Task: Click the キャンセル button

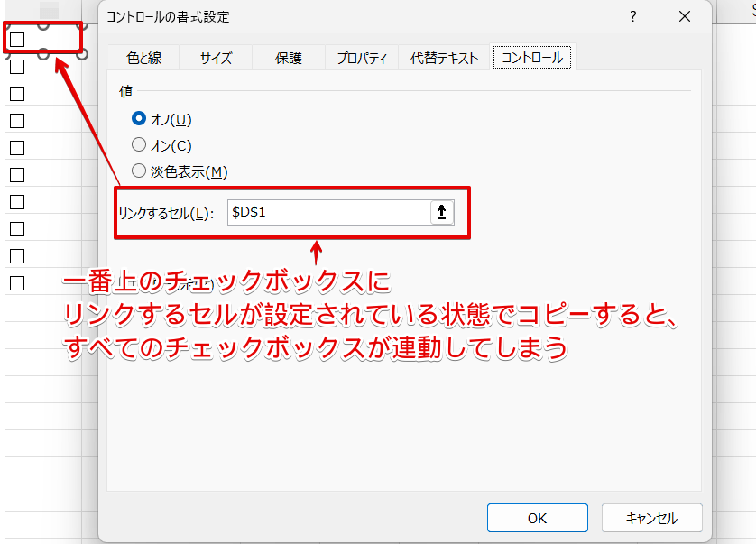Action: click(x=652, y=518)
